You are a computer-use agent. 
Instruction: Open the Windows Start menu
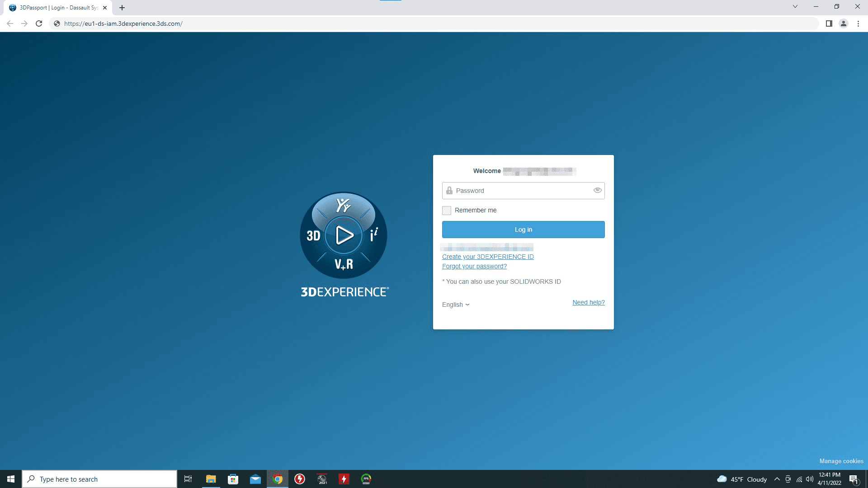click(11, 479)
